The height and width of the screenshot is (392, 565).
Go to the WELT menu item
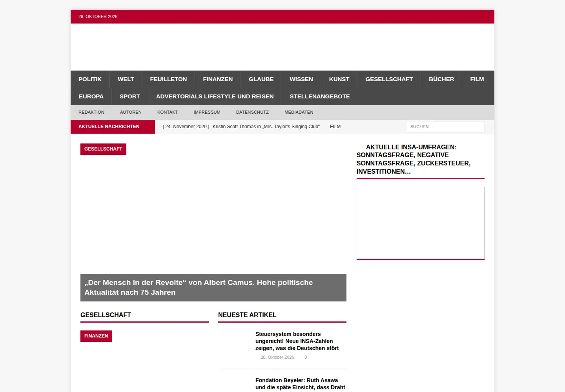[126, 79]
